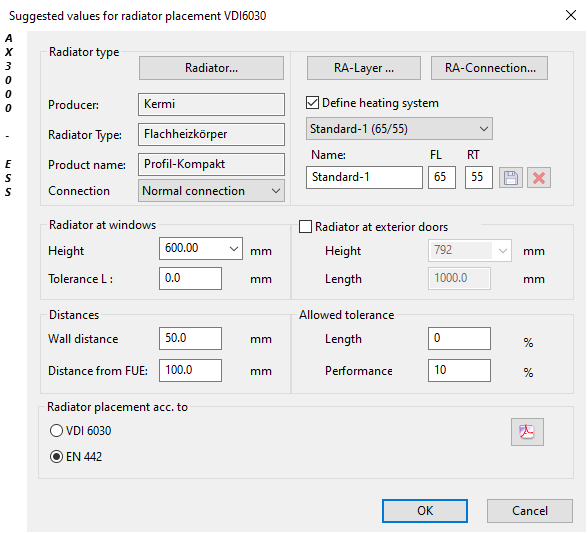This screenshot has width=587, height=533.
Task: Click the Wall distance input field
Action: click(x=190, y=338)
